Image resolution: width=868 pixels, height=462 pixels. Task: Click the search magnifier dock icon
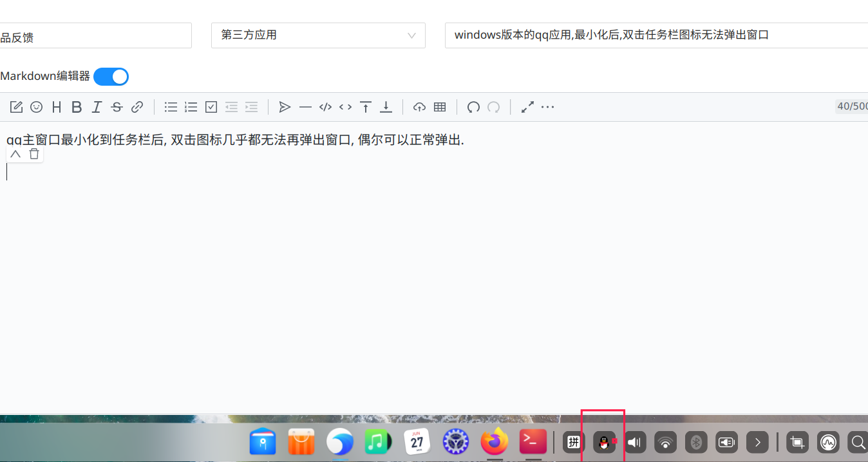pos(858,442)
